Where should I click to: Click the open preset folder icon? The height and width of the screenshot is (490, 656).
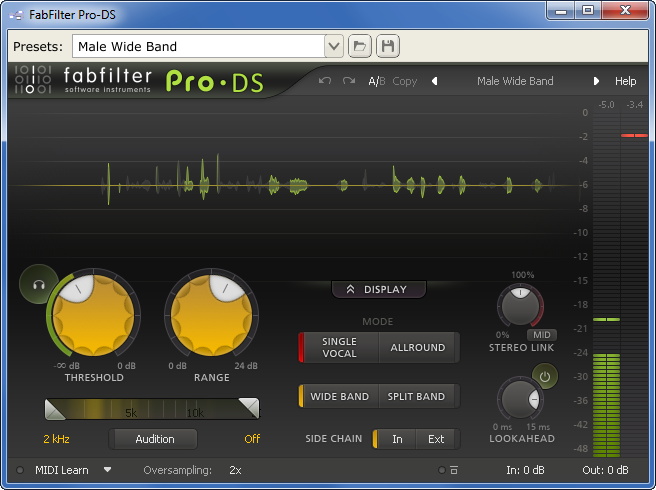360,46
